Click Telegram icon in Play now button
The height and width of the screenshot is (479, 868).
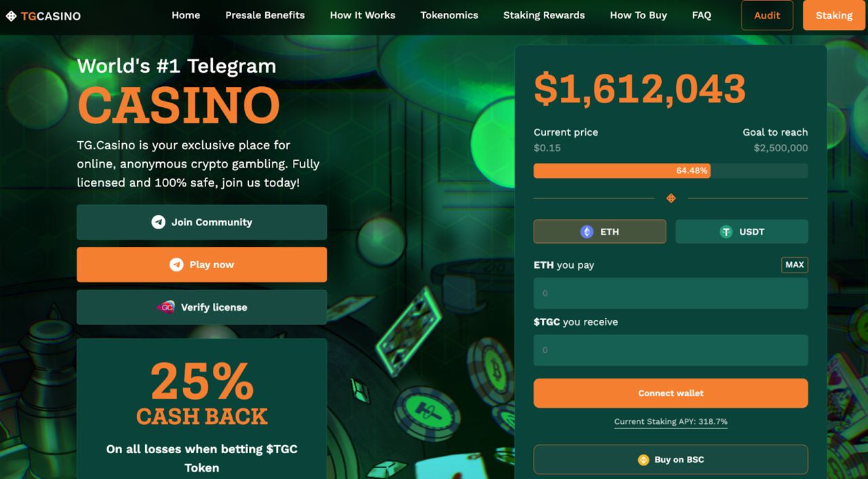(x=176, y=265)
